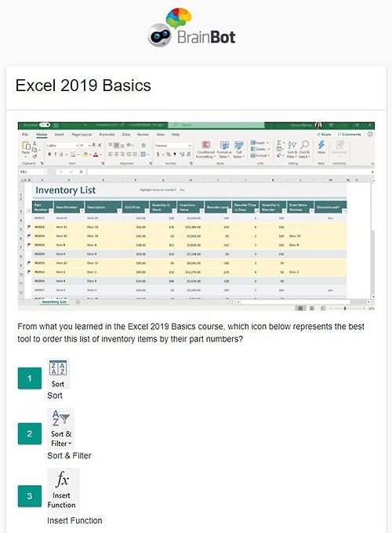
Task: Open the number format dropdown
Action: tap(172, 145)
